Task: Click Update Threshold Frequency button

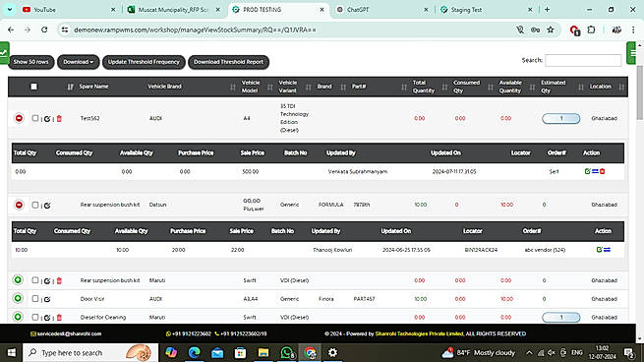Action: pos(144,62)
